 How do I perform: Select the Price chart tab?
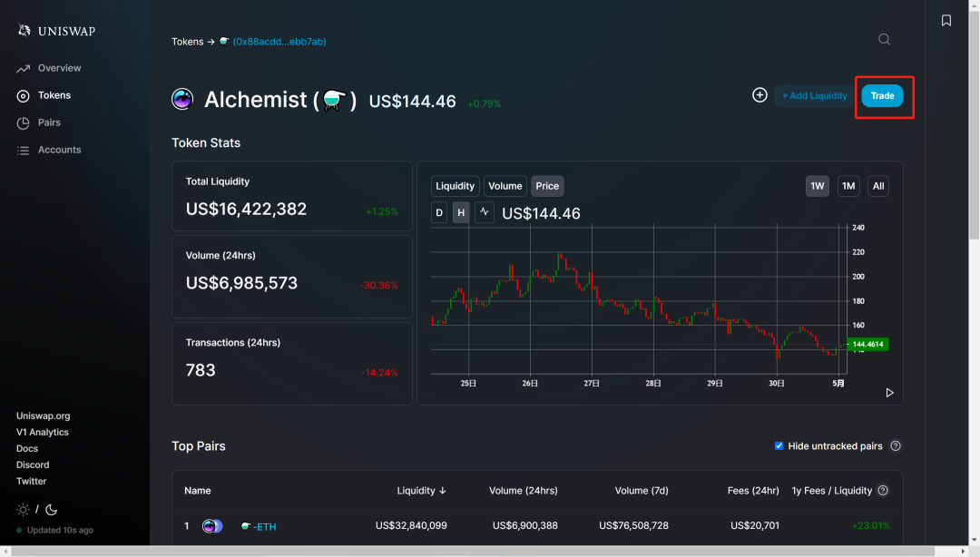click(547, 186)
